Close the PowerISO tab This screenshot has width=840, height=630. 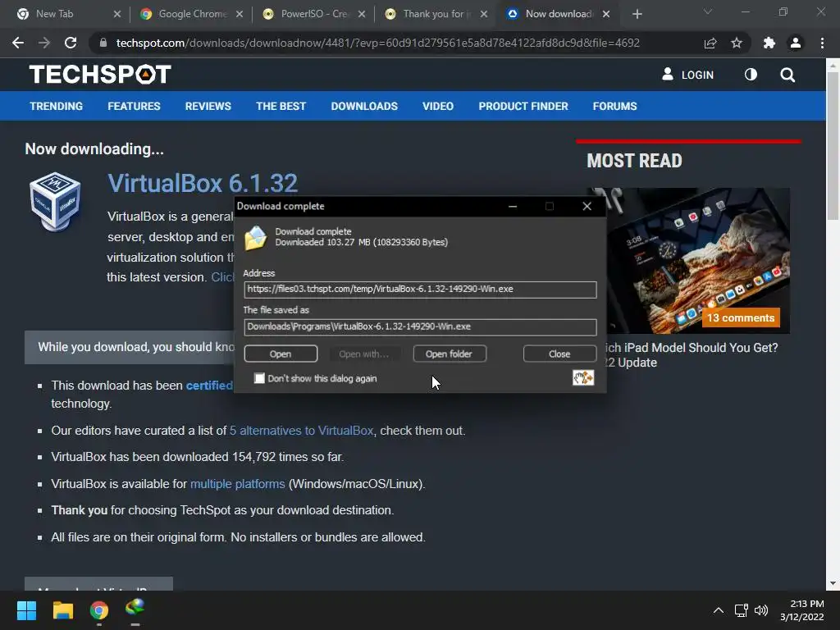pyautogui.click(x=362, y=14)
